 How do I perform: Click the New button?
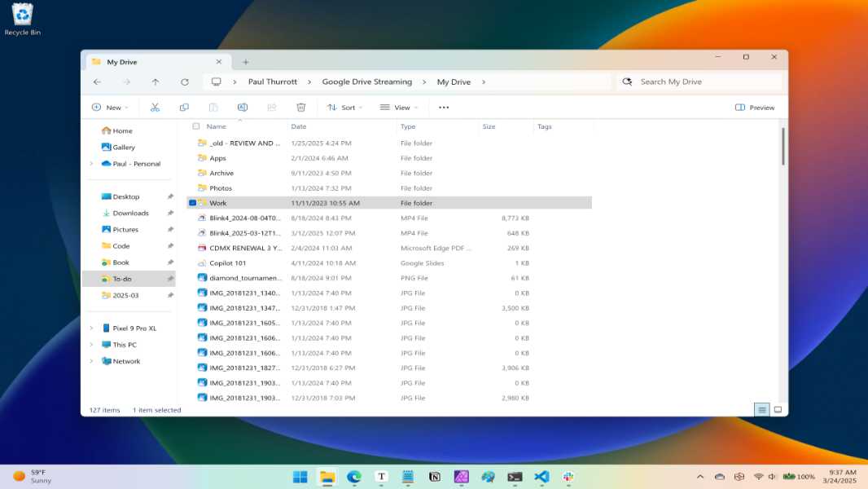107,108
